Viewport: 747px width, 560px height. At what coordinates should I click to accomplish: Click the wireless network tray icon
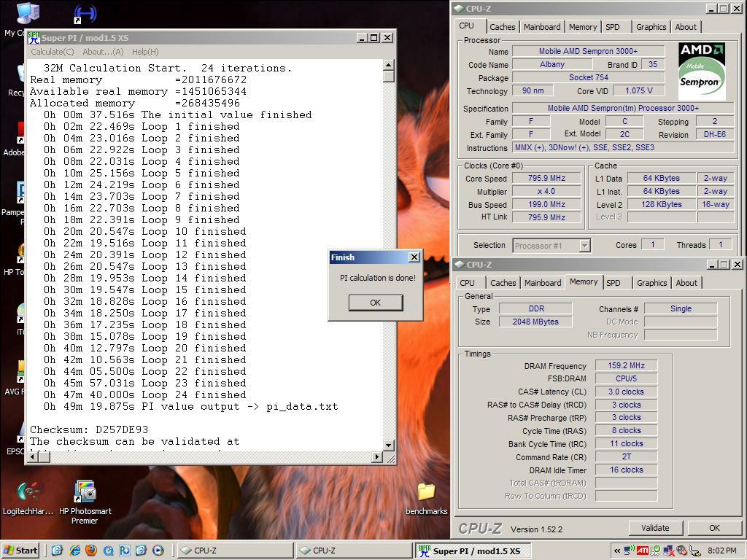630,551
